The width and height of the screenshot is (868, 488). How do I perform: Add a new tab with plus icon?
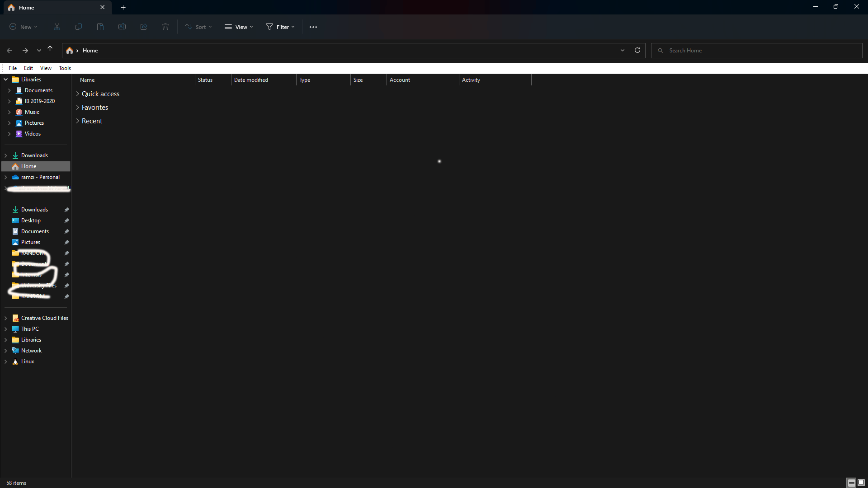click(x=123, y=7)
